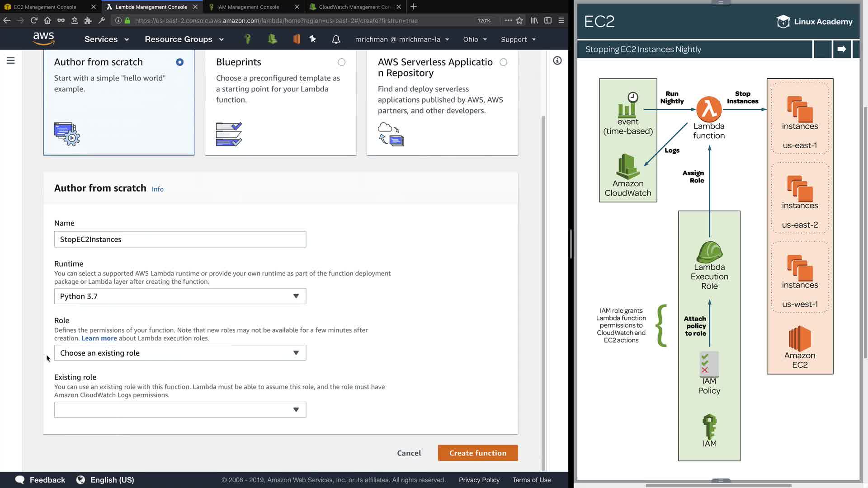Screen dimensions: 868x488
Task: Click the browser home icon
Action: pos(47,20)
